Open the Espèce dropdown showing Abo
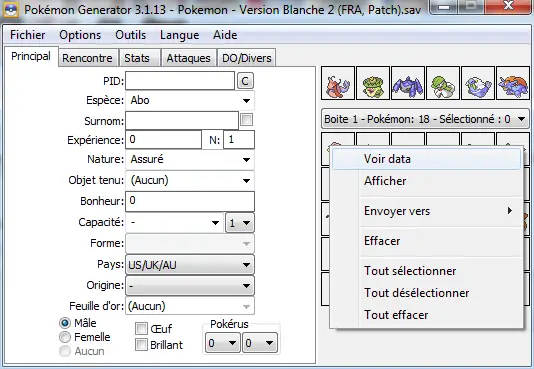534x369 pixels. pyautogui.click(x=190, y=101)
